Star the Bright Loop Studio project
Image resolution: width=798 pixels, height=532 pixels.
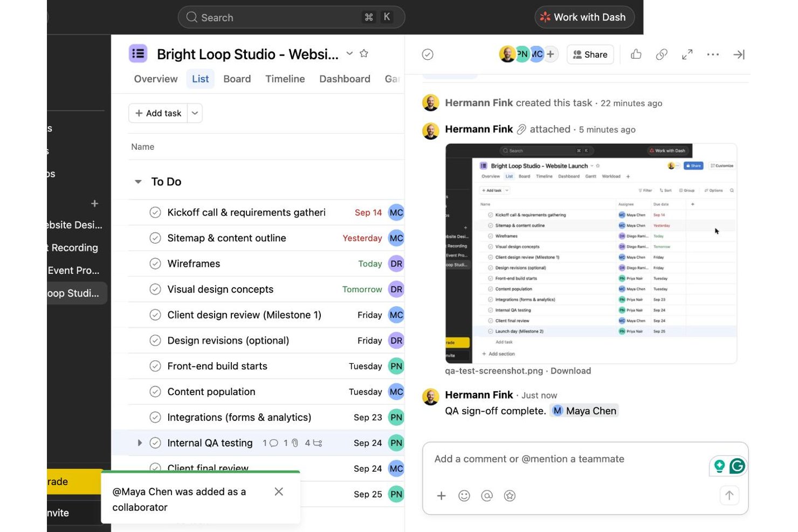364,53
